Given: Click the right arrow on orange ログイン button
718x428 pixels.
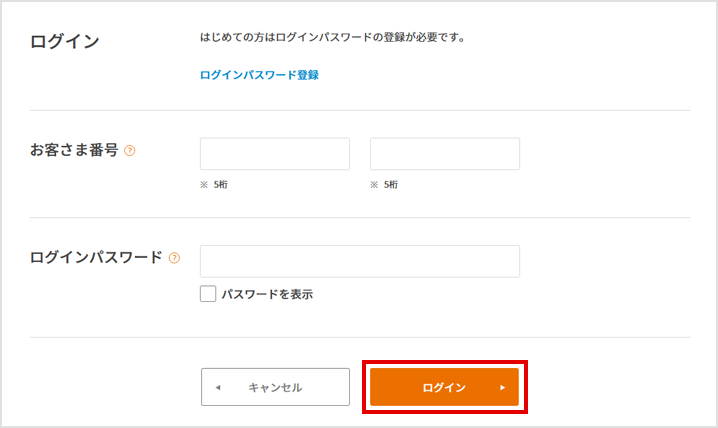Looking at the screenshot, I should click(502, 387).
